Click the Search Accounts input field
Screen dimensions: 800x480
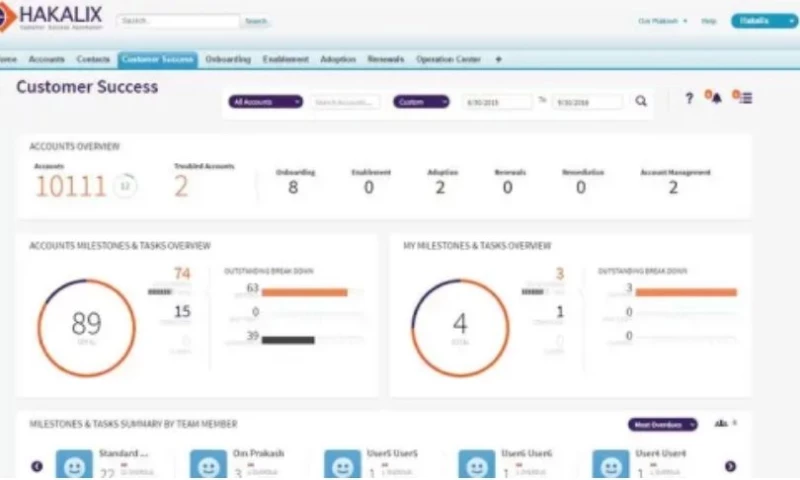pyautogui.click(x=345, y=101)
